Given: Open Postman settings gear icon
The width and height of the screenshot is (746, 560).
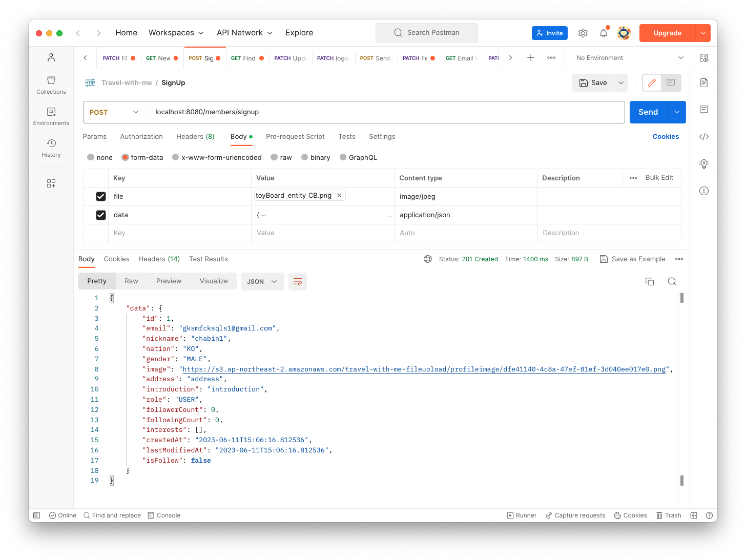Looking at the screenshot, I should (583, 33).
